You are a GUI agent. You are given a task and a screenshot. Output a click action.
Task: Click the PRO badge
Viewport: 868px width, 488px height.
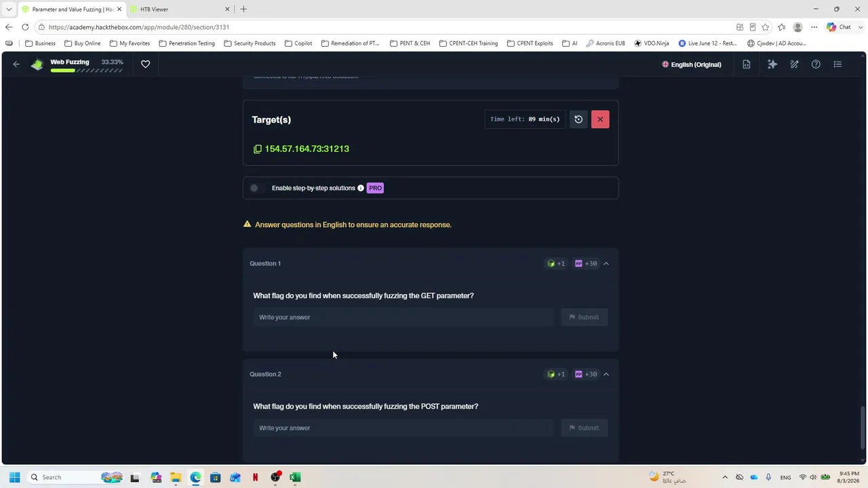(x=375, y=188)
